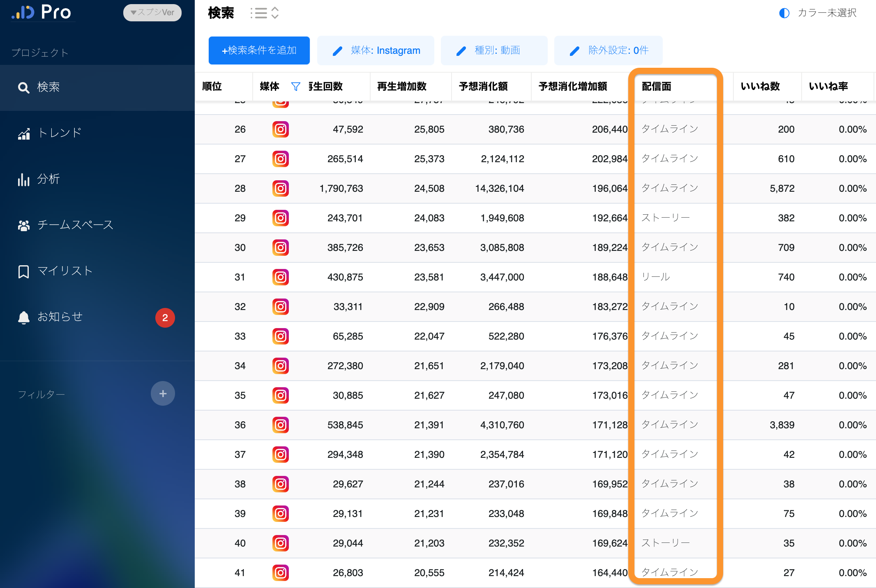Edit the 媒体: Instagram filter chip

(375, 51)
